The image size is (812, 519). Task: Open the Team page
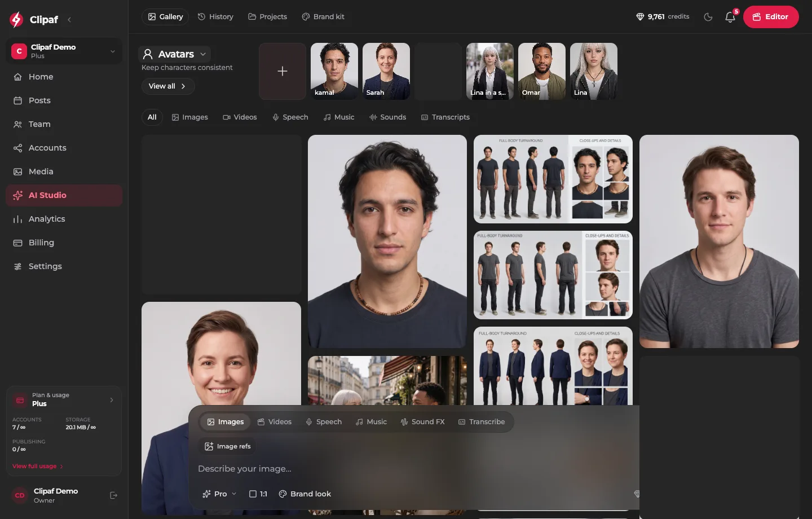(64, 124)
